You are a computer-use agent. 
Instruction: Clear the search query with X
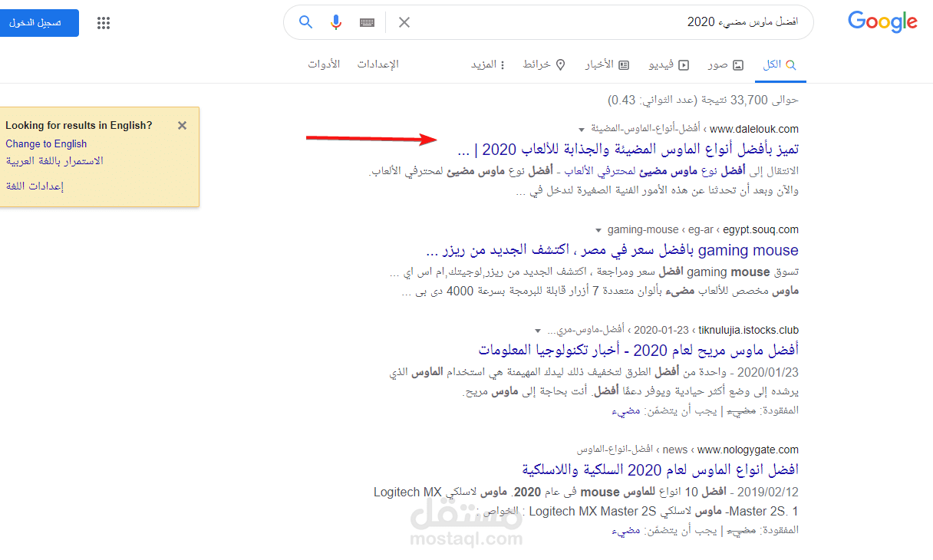(x=404, y=22)
